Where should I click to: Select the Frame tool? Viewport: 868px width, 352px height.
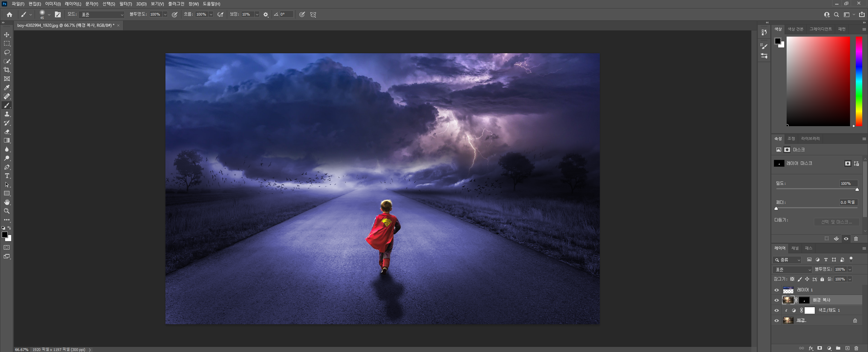click(7, 79)
